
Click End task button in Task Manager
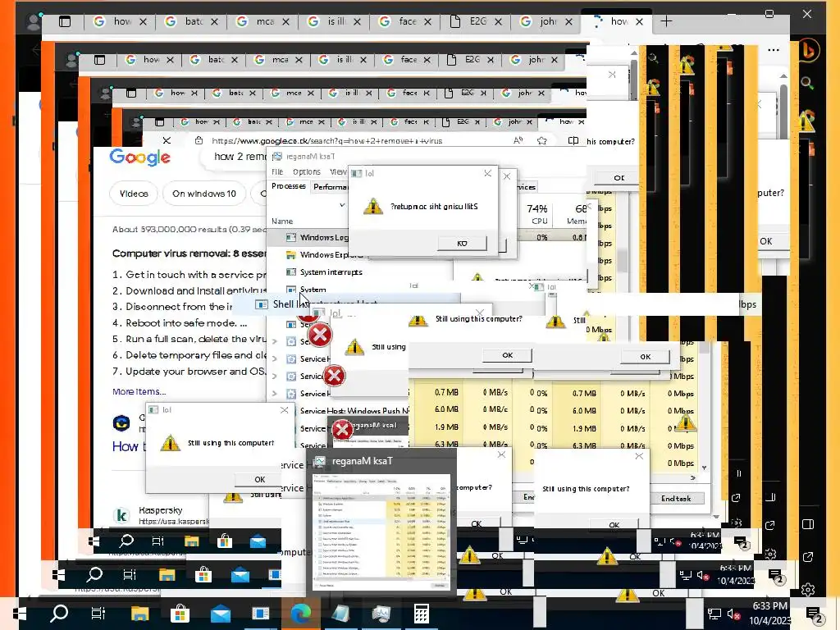[676, 499]
